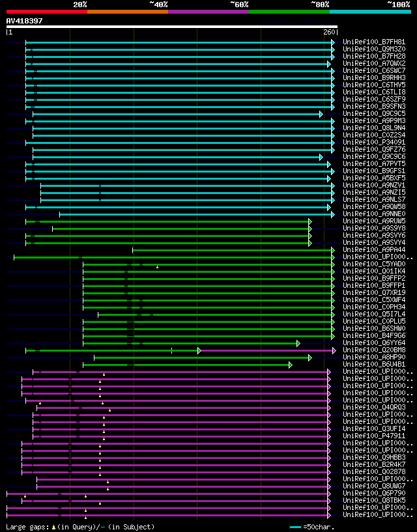417x532 pixels.
Task: Click the purple bar of UniRef100_Q9HBB3
Action: pyautogui.click(x=176, y=458)
